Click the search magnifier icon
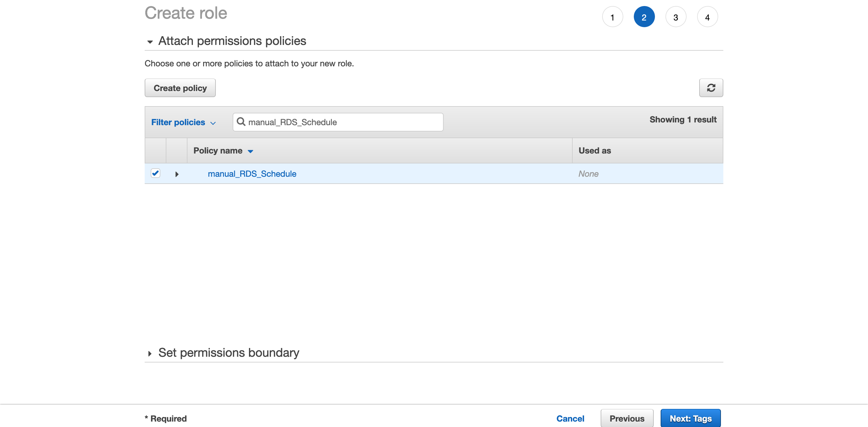This screenshot has width=868, height=427. (241, 122)
